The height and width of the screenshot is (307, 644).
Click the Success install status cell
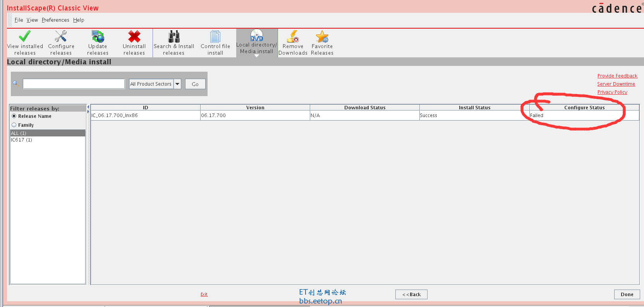click(x=474, y=116)
